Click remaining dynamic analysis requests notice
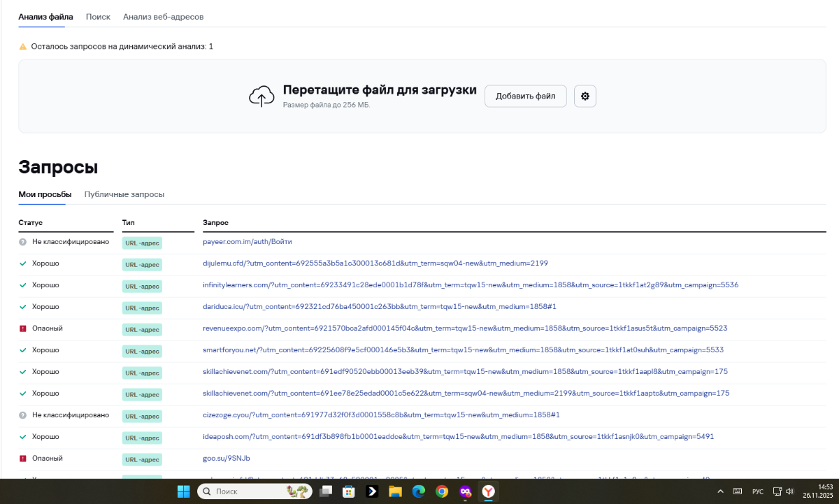Screen dimensions: 839x504 (122, 46)
